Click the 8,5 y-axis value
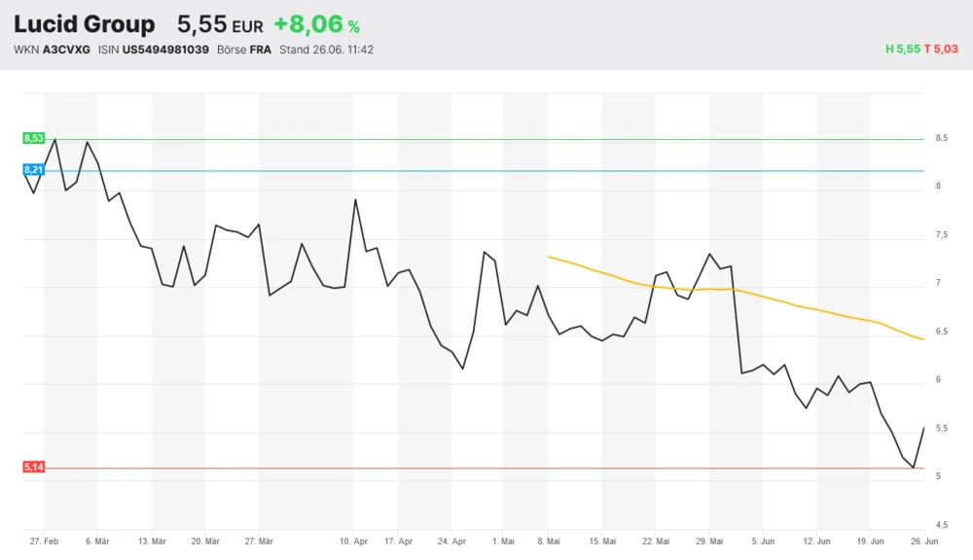The width and height of the screenshot is (973, 560). point(942,139)
